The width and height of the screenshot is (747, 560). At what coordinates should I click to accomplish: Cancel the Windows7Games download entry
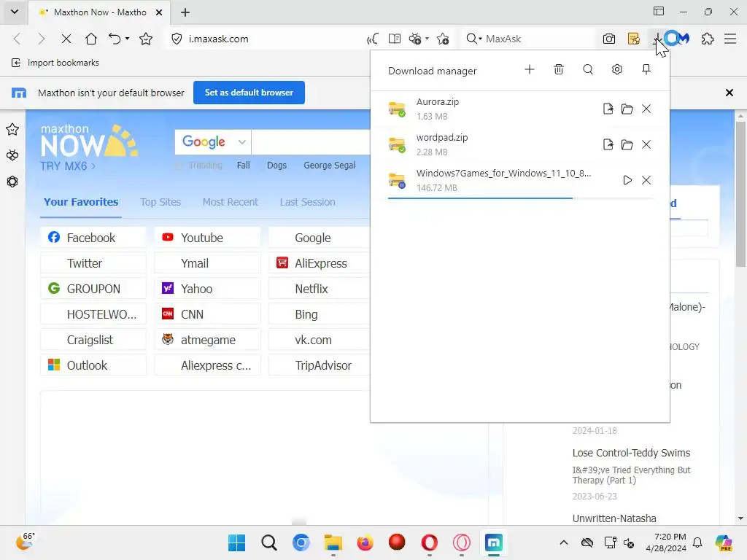pos(646,180)
